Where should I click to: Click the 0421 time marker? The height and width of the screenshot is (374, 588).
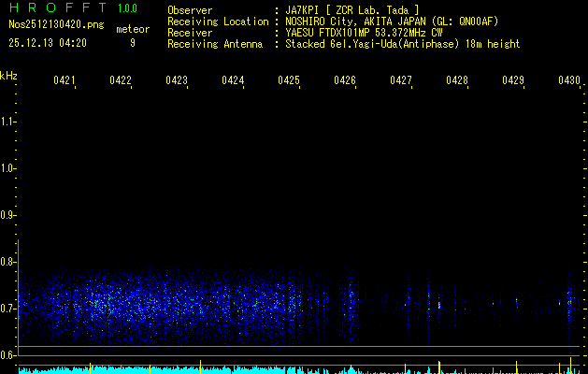tap(65, 81)
